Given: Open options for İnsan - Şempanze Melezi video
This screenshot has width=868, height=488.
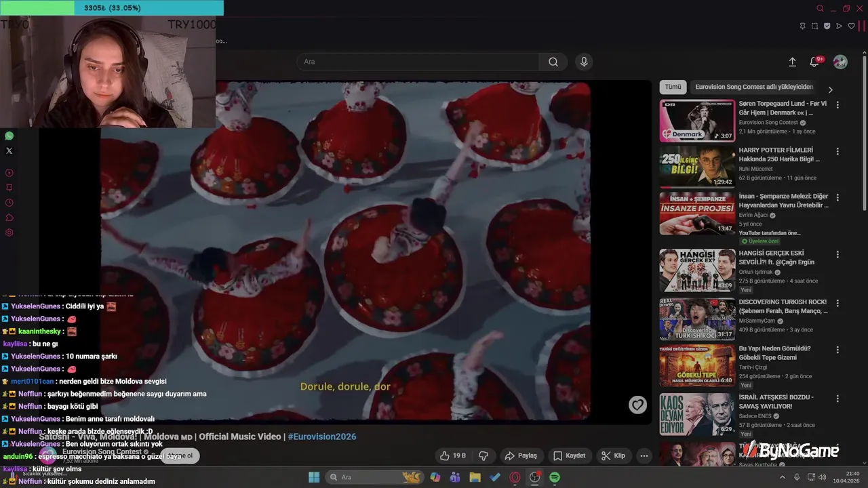Looking at the screenshot, I should pos(837,197).
